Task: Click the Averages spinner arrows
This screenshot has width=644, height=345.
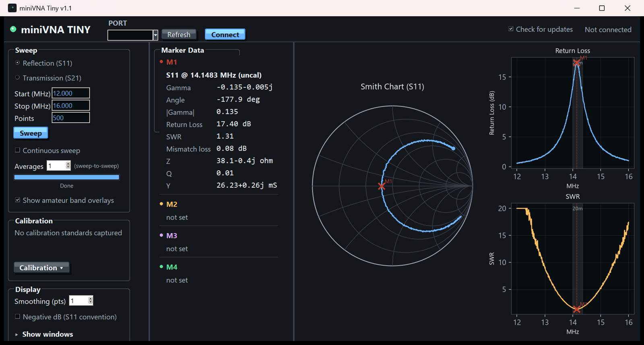Action: [x=68, y=165]
